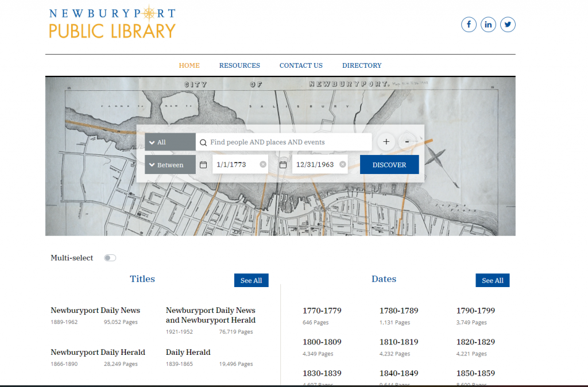588x387 pixels.
Task: Open the Between date range dropdown
Action: [170, 164]
